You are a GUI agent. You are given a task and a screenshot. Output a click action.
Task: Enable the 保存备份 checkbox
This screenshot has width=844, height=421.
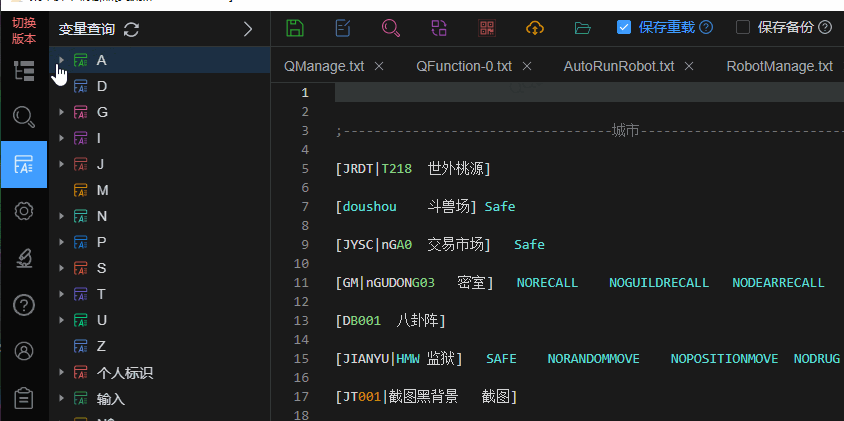pyautogui.click(x=743, y=27)
